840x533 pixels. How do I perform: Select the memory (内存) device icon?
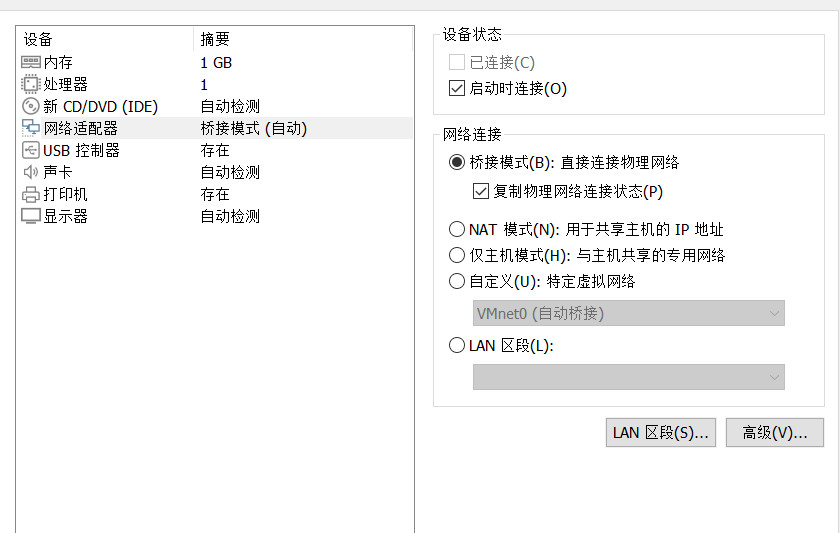tap(31, 63)
